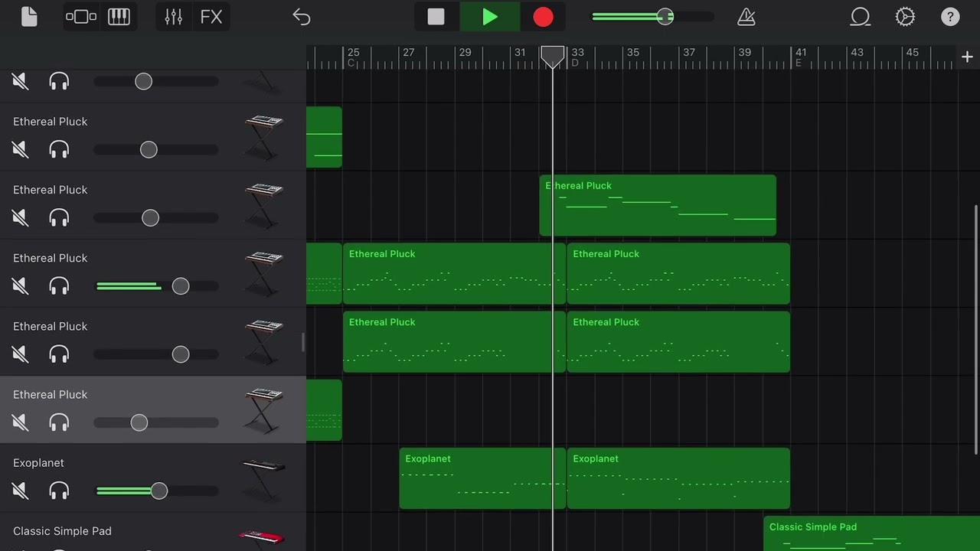Solo the unnamed topmost track
The width and height of the screenshot is (980, 551).
click(59, 81)
